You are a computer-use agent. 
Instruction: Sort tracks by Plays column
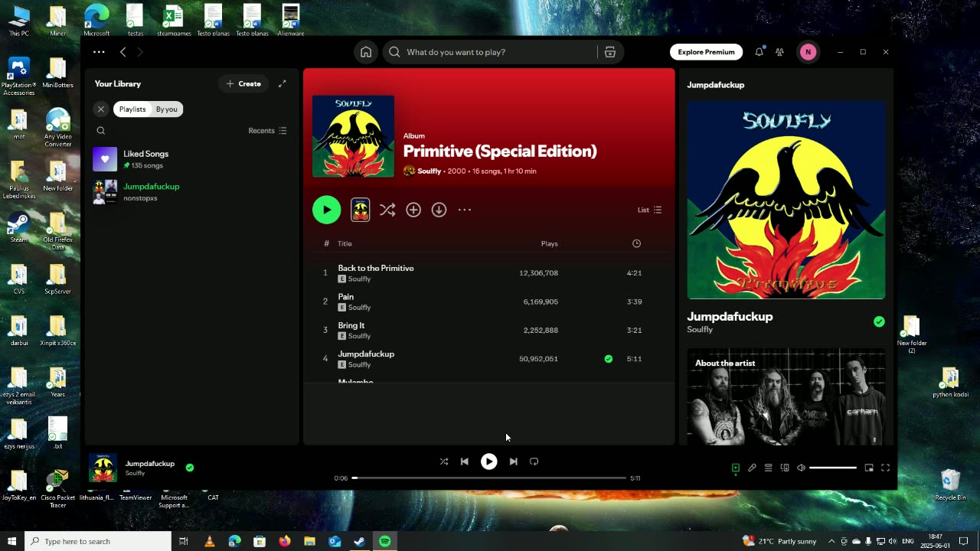pyautogui.click(x=549, y=243)
